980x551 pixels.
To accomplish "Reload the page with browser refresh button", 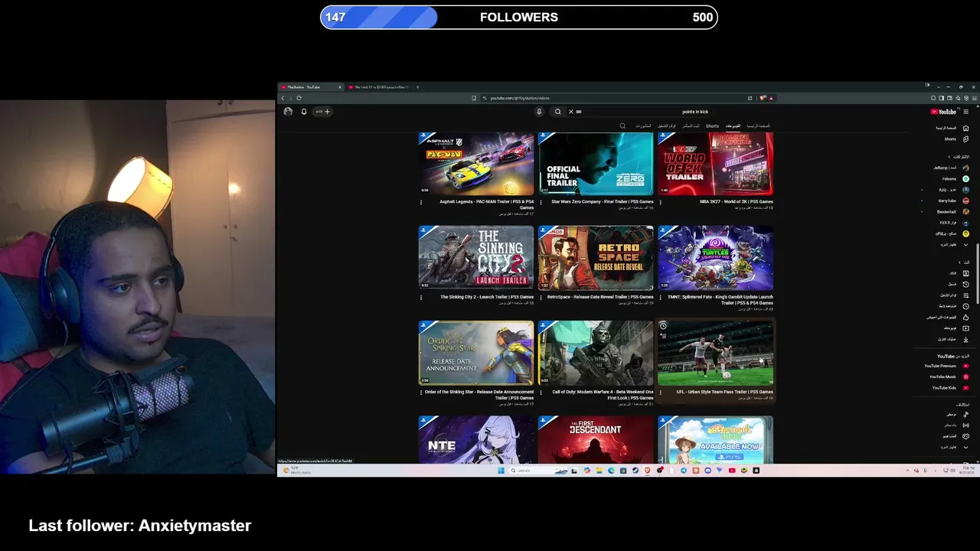I will pyautogui.click(x=299, y=98).
